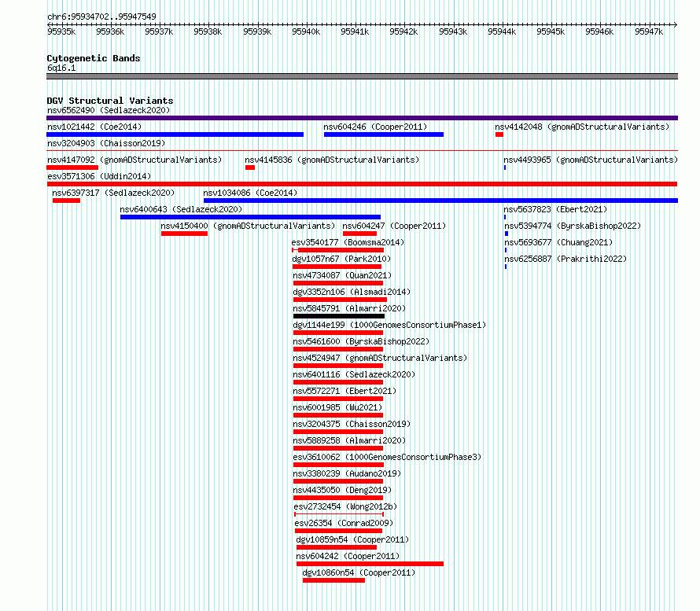Click the 95940k ruler position

coord(306,31)
